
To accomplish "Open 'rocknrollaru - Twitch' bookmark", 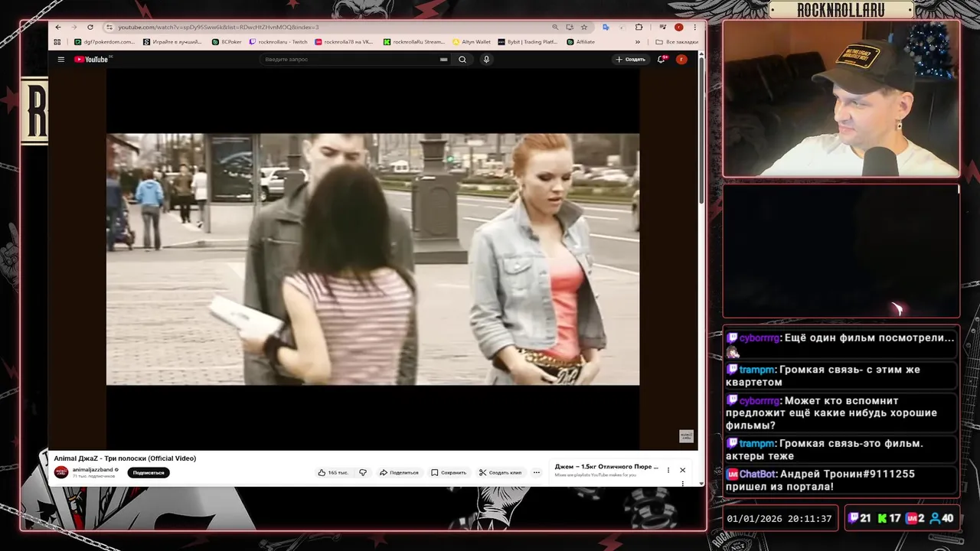I will pos(278,42).
